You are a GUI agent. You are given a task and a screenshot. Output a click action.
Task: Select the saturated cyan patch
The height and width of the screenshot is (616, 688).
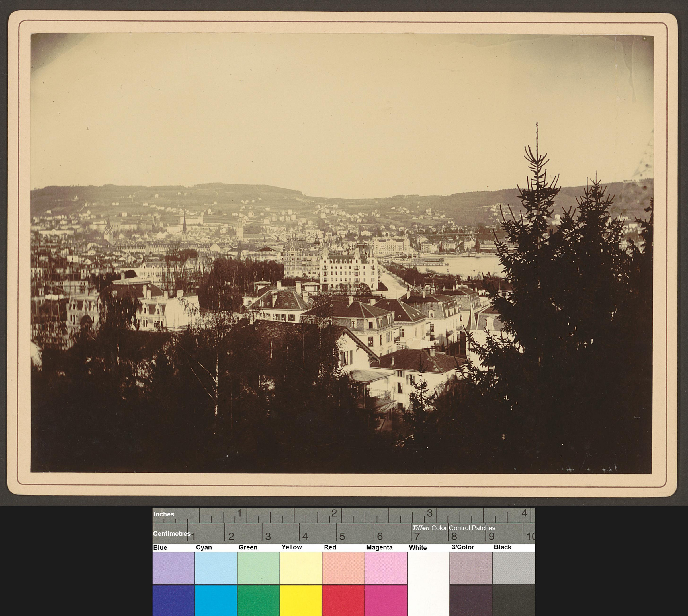(216, 601)
